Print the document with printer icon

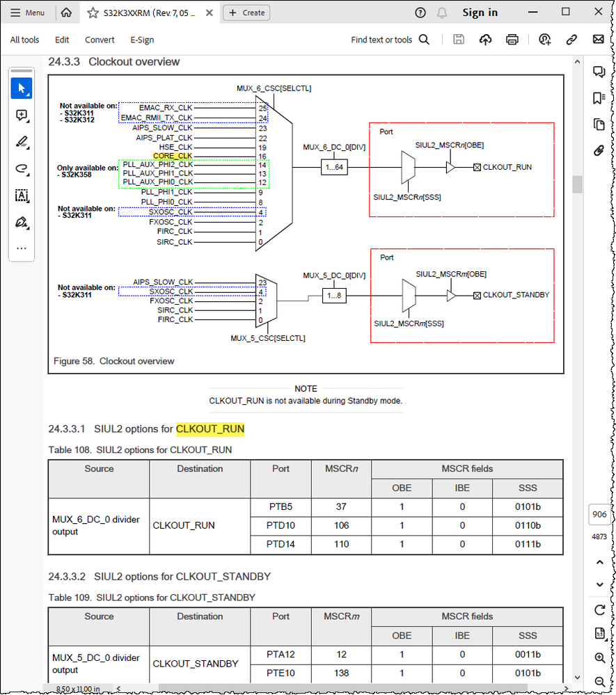(512, 40)
